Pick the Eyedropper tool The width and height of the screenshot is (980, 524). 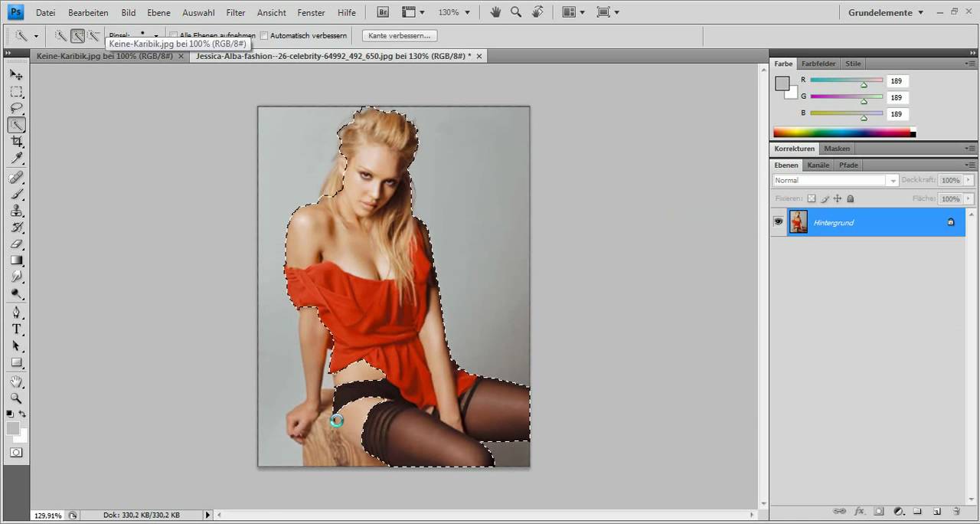click(x=16, y=159)
